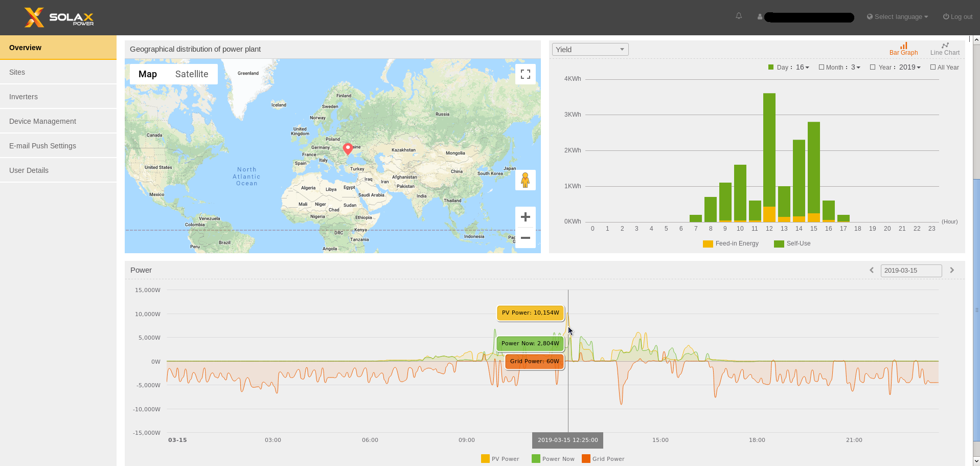Click the Street View pegman icon
Screen dimensions: 980x466
[x=525, y=180]
